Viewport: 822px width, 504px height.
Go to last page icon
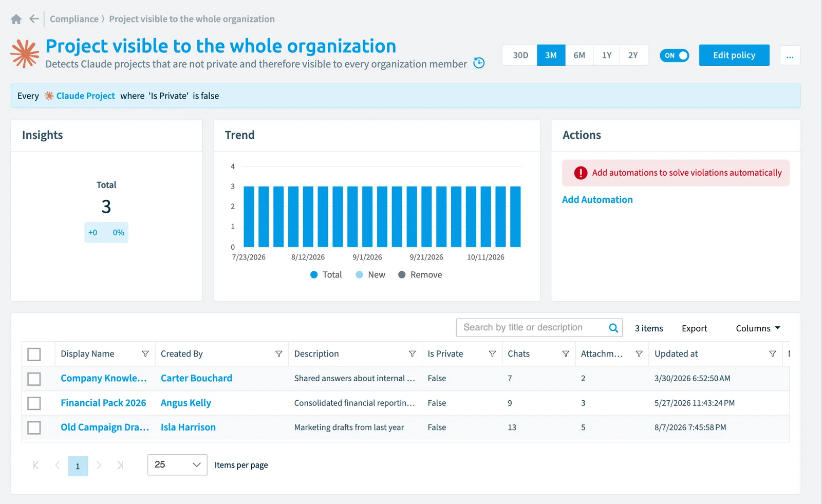120,465
